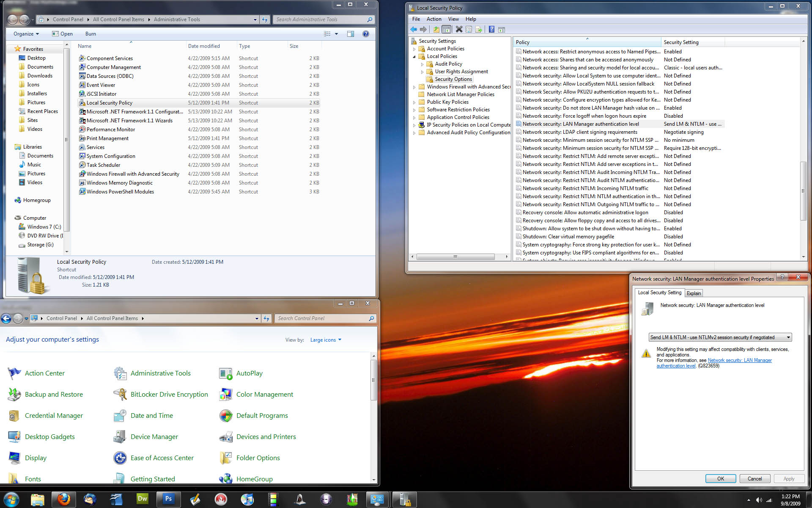Click the Delete X toolbar icon

tap(459, 30)
